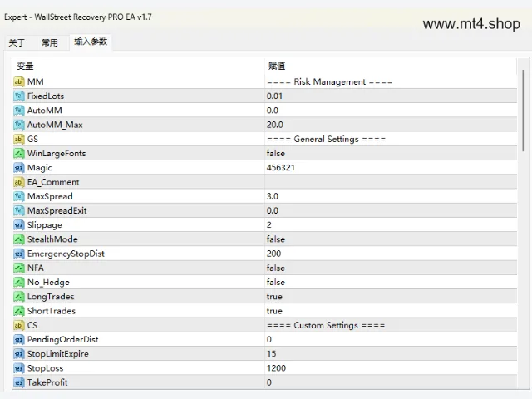Click the Magic value 456321

pos(281,168)
